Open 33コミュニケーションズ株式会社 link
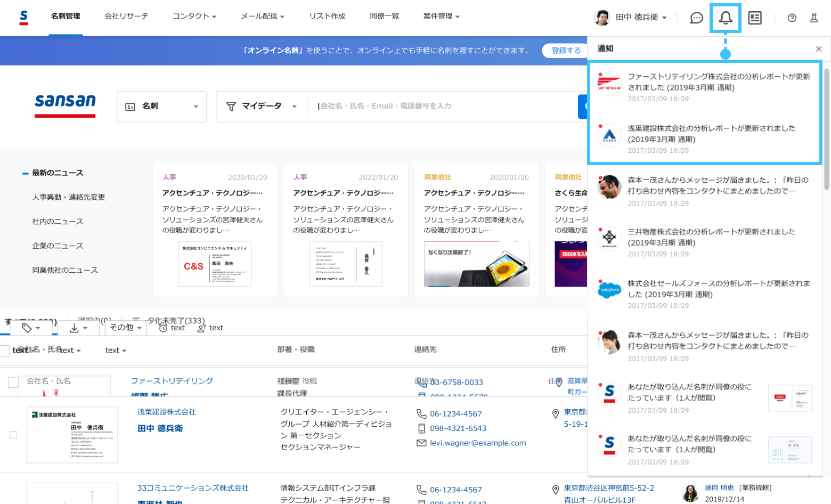The width and height of the screenshot is (831, 504). pos(193,488)
